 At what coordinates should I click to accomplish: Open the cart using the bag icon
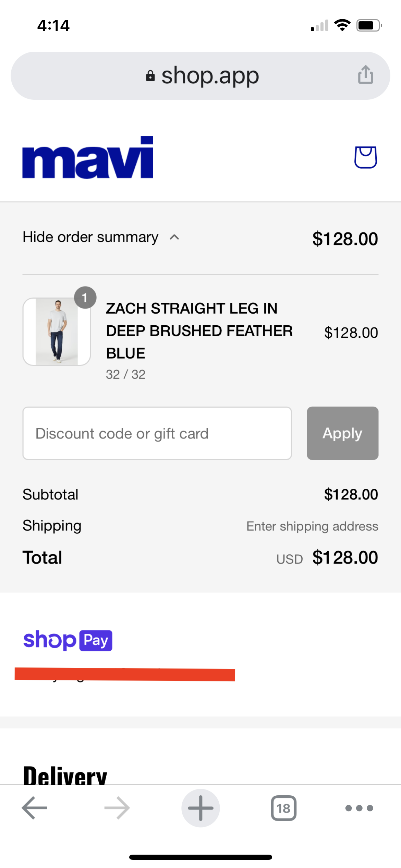click(365, 158)
